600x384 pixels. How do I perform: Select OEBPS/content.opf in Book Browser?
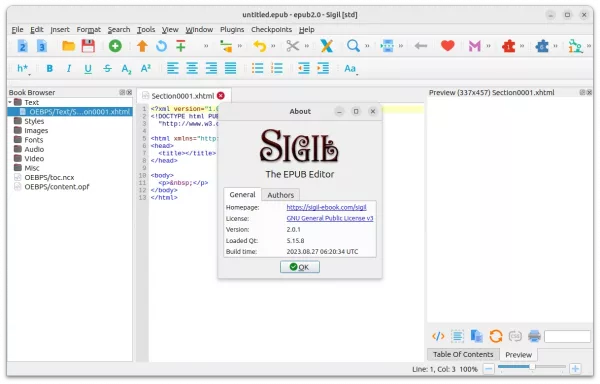pyautogui.click(x=57, y=187)
